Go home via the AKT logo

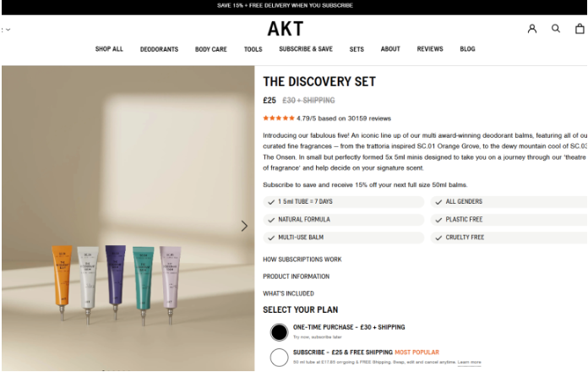click(x=286, y=29)
